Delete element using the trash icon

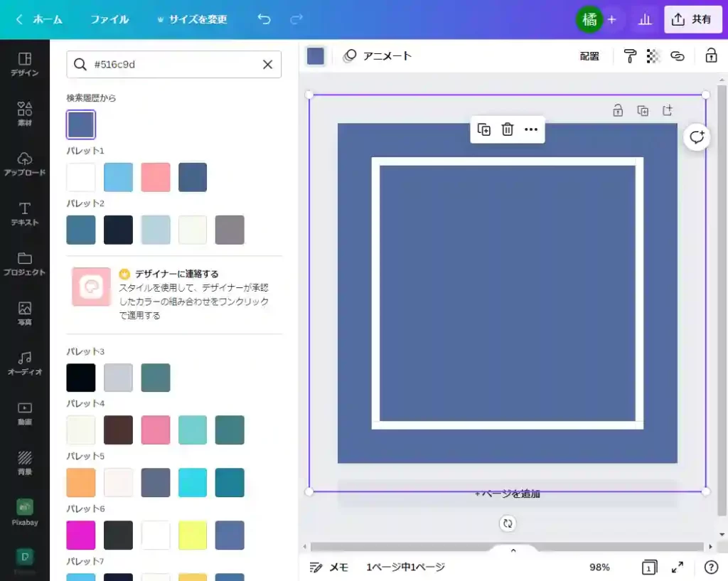click(508, 129)
